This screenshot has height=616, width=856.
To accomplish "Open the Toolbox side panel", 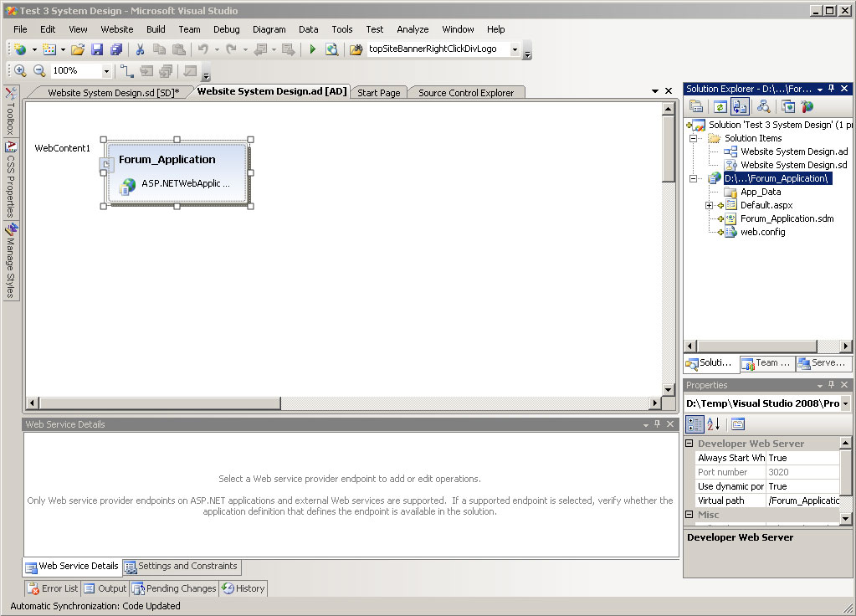I will coord(11,110).
